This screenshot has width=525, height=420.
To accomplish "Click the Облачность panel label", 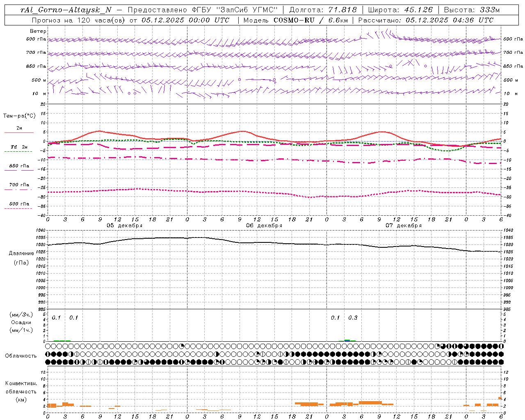I will coord(21,356).
